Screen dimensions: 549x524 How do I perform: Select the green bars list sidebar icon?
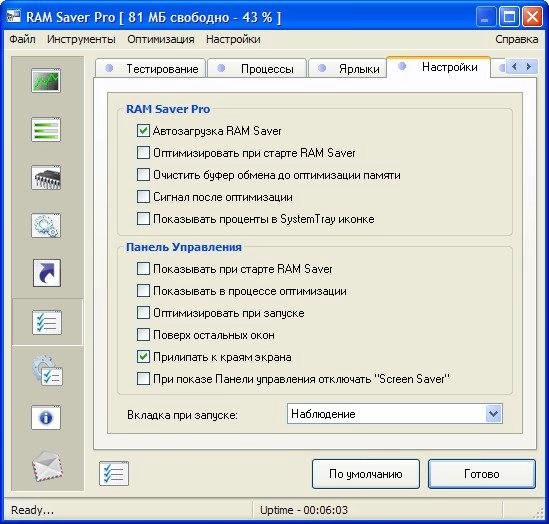click(46, 129)
